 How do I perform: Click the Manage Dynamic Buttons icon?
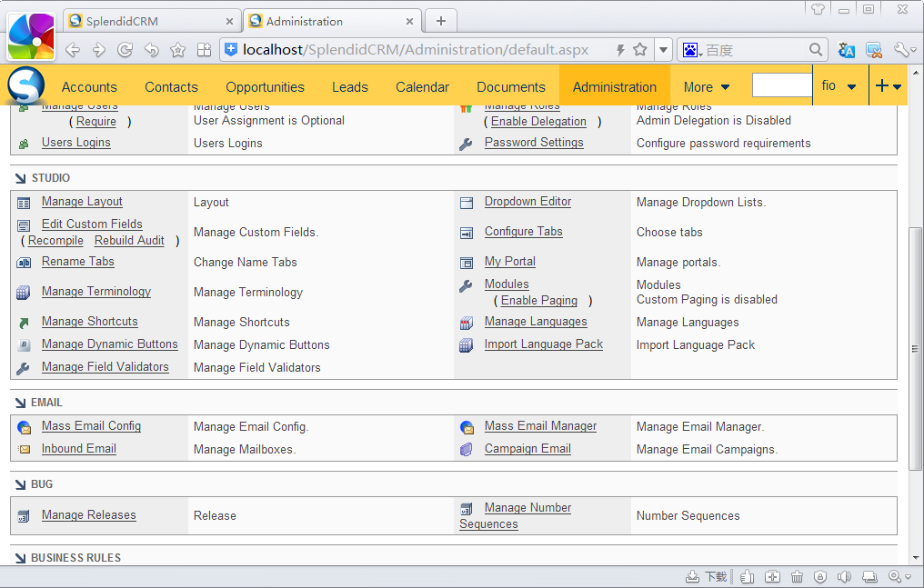[24, 345]
